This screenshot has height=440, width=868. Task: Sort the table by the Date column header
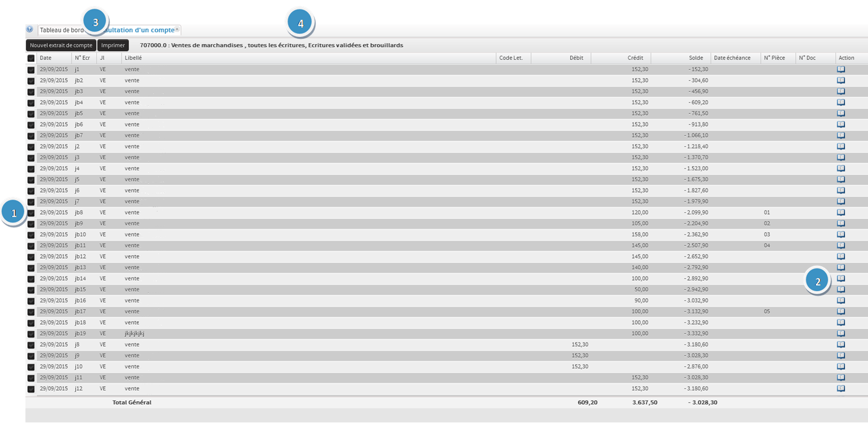tap(46, 58)
